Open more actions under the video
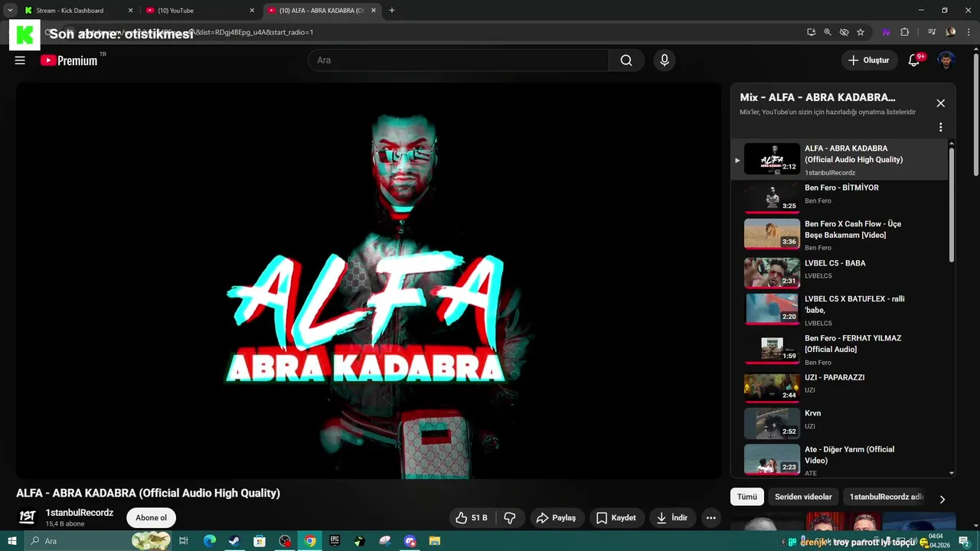The height and width of the screenshot is (551, 980). (x=710, y=518)
